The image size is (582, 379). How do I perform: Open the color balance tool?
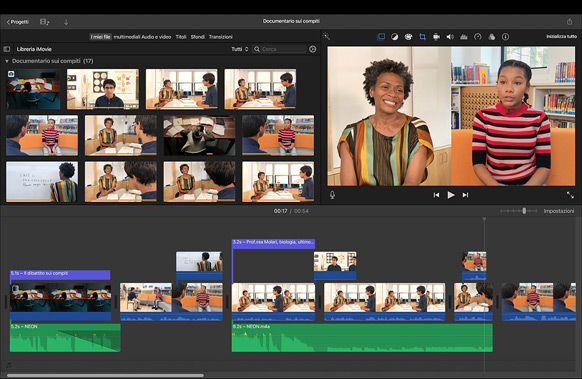pyautogui.click(x=395, y=37)
